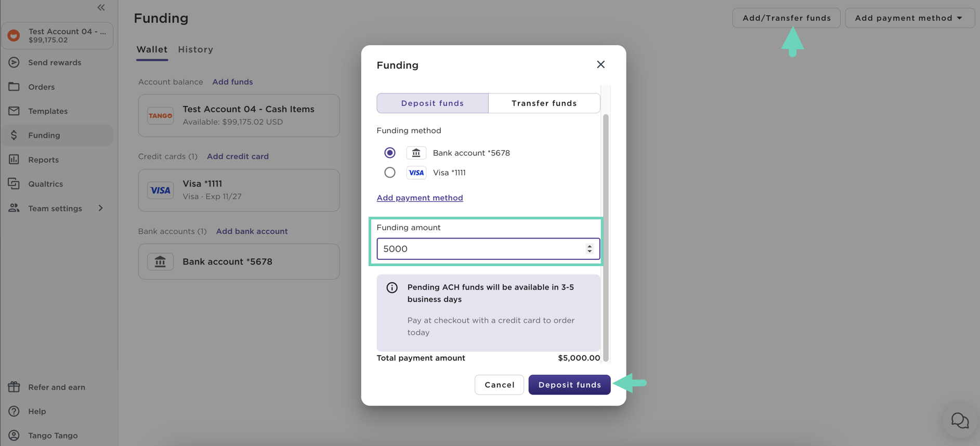
Task: Click into the Funding amount input field
Action: [x=488, y=249]
